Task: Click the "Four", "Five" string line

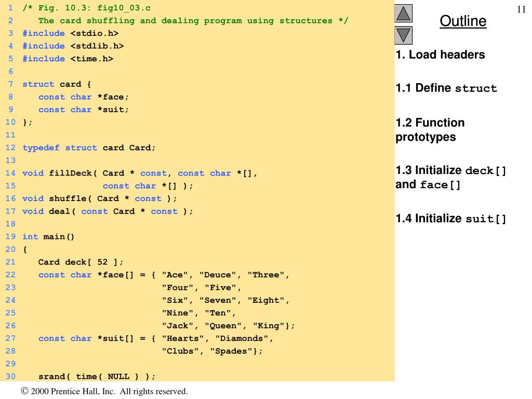Action: [201, 288]
